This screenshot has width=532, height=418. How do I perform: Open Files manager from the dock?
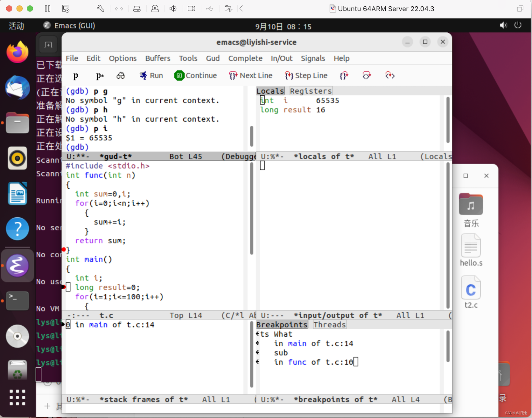(x=17, y=123)
